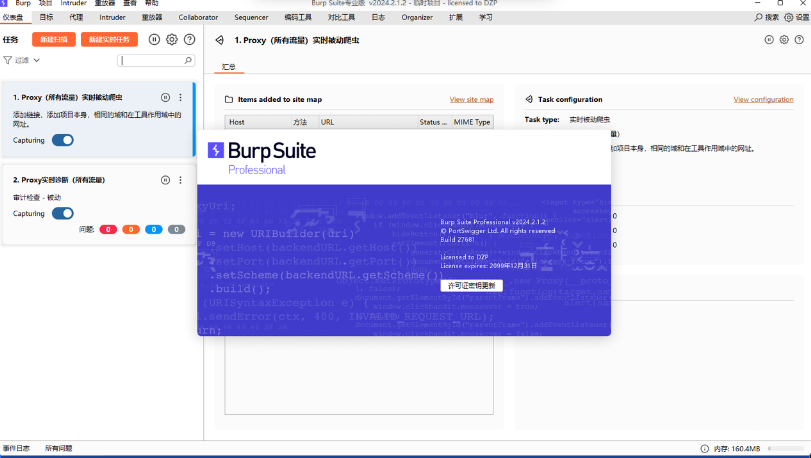Switch to the Intruder tab
The image size is (811, 458).
(x=113, y=17)
